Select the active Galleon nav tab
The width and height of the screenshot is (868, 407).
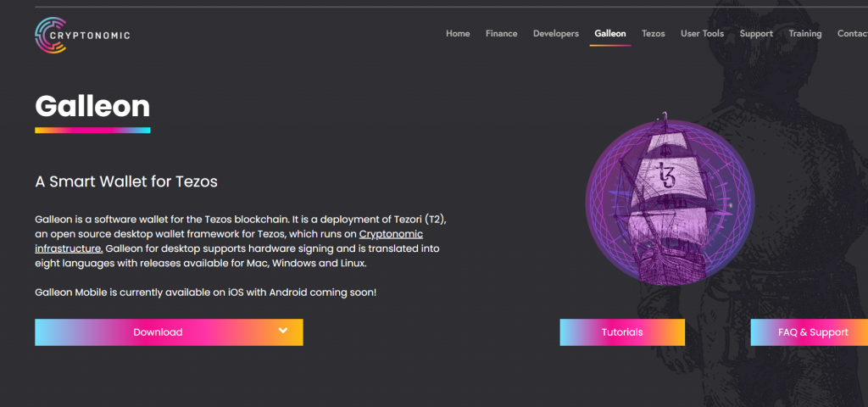610,34
